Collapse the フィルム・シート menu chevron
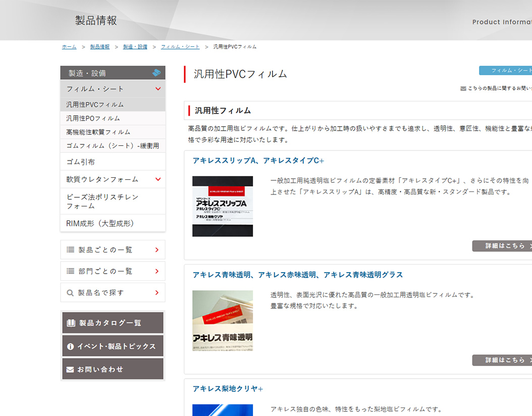Image resolution: width=532 pixels, height=416 pixels. coord(158,89)
